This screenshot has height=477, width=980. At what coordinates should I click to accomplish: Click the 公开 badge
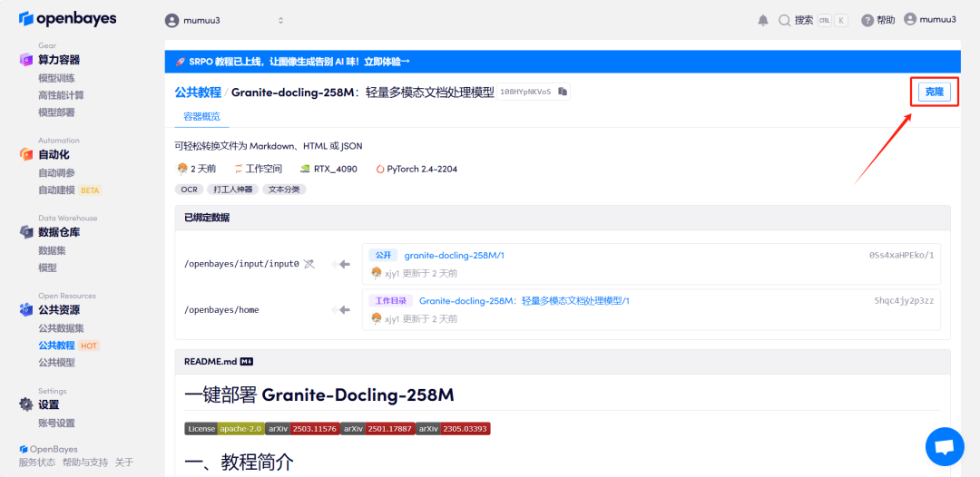coord(383,255)
